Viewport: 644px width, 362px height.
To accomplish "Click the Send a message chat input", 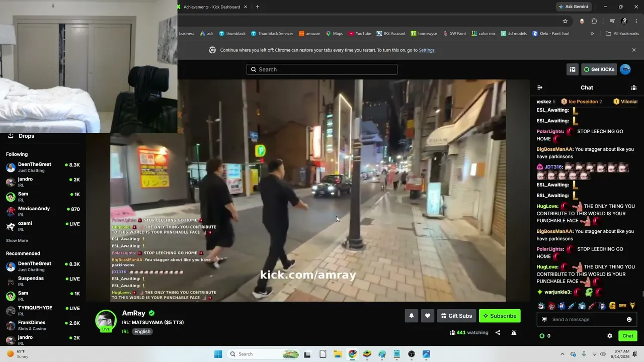I will (x=587, y=319).
